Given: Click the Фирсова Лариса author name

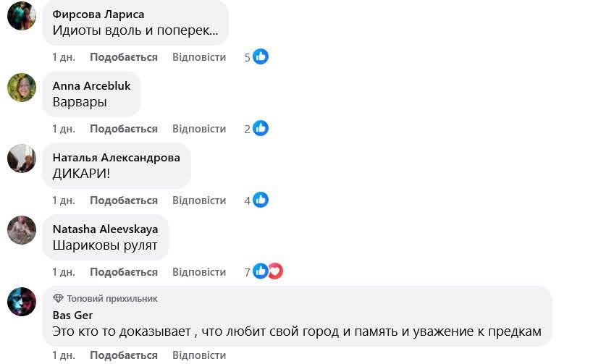Looking at the screenshot, I should pos(98,14).
